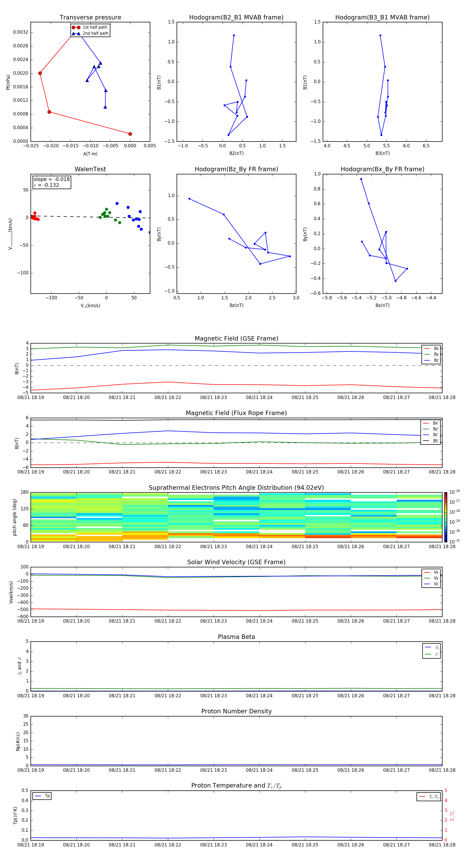Select the Vz legend entry
The image size is (473, 868).
(431, 584)
